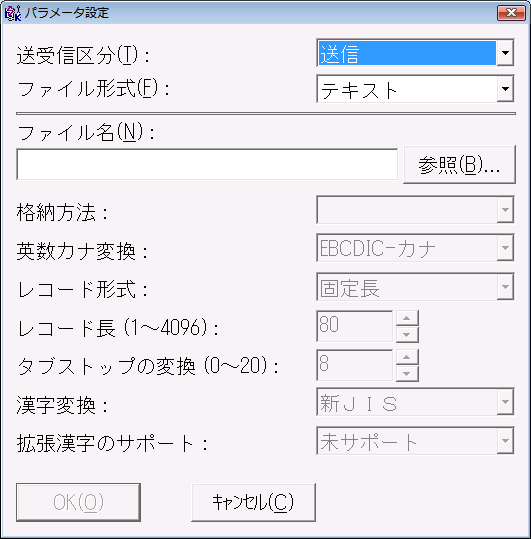
Task: Expand the ファイル形式 dropdown arrow
Action: point(505,89)
